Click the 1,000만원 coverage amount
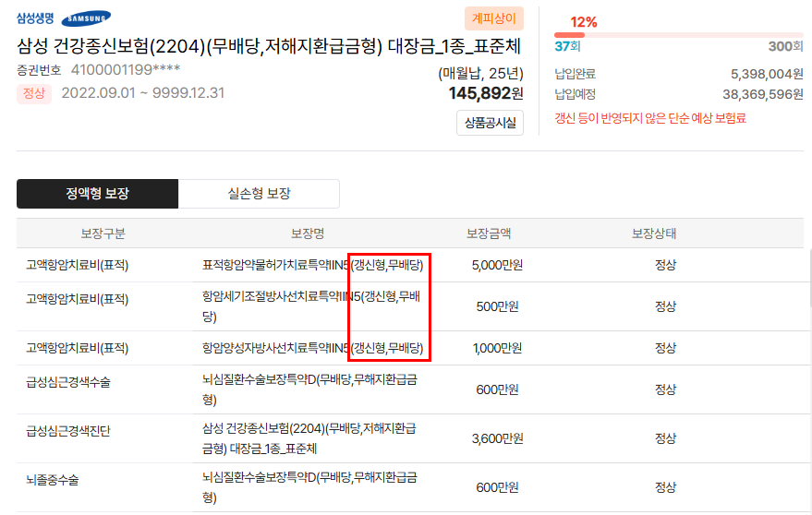This screenshot has height=515, width=812. [497, 348]
